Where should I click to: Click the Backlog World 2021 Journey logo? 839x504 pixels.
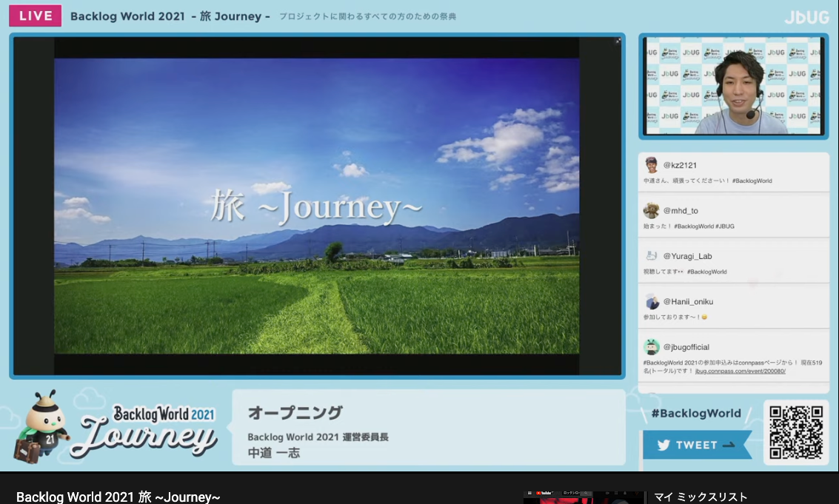tap(144, 431)
